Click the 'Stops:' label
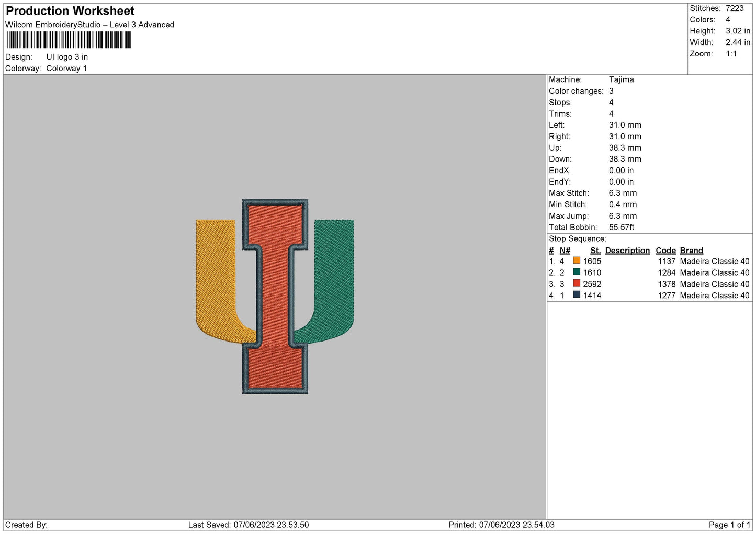Viewport: 756px width, 534px height. click(x=560, y=103)
